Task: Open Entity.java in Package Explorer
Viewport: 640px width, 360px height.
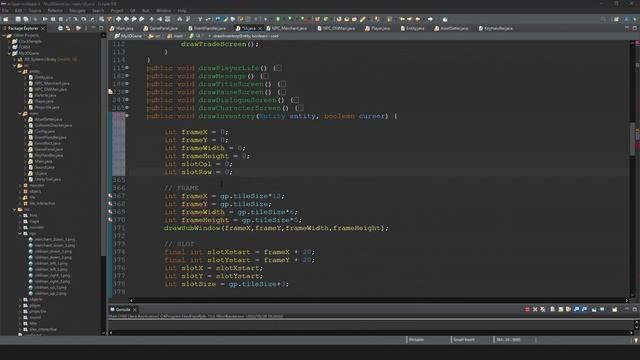Action: click(x=41, y=78)
